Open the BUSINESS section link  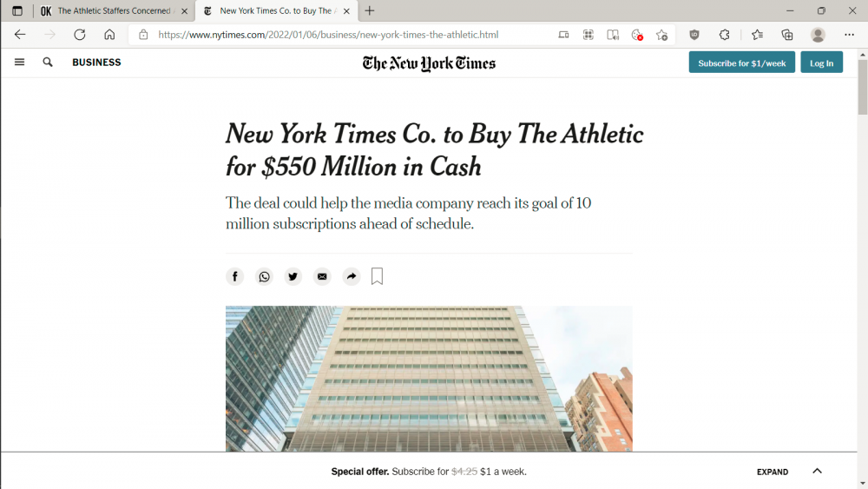(96, 63)
